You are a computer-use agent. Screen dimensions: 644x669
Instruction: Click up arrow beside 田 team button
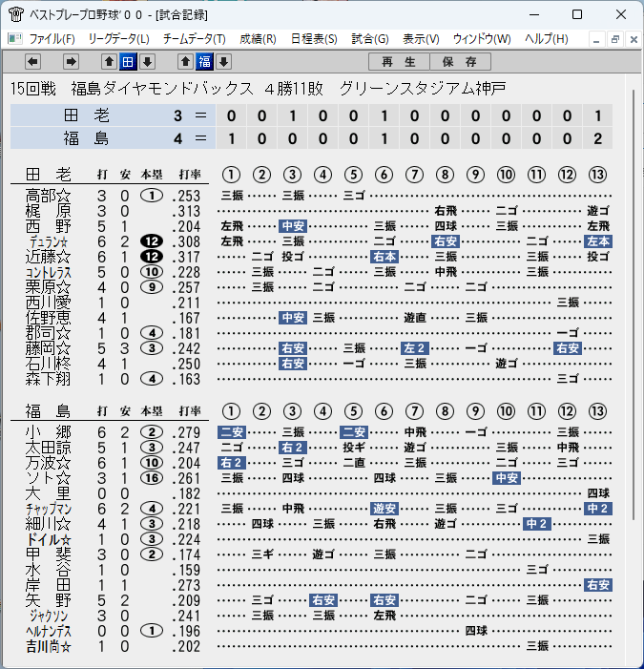click(x=109, y=62)
